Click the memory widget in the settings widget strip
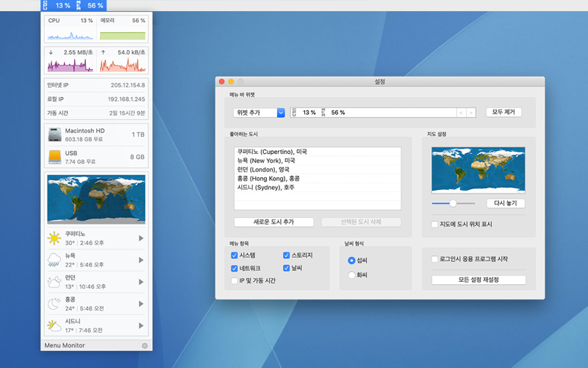588x368 pixels. [333, 113]
